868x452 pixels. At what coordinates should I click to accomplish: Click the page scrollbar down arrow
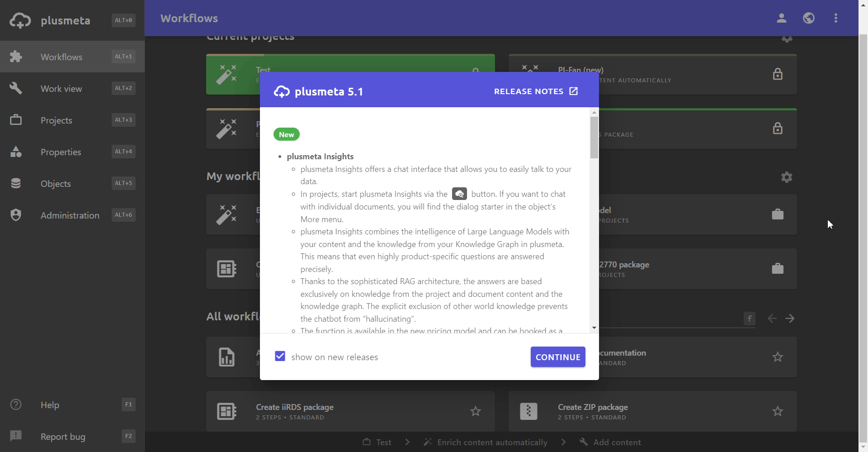click(x=863, y=447)
